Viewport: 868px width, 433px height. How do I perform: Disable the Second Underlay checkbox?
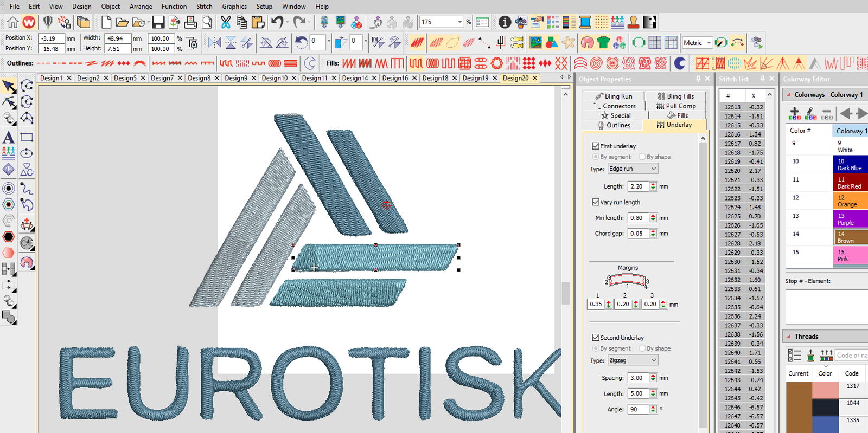(x=596, y=337)
